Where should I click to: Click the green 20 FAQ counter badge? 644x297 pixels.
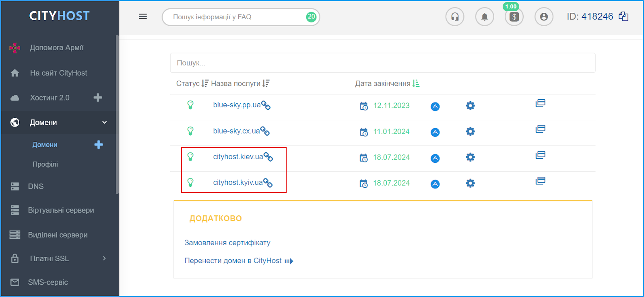(311, 17)
